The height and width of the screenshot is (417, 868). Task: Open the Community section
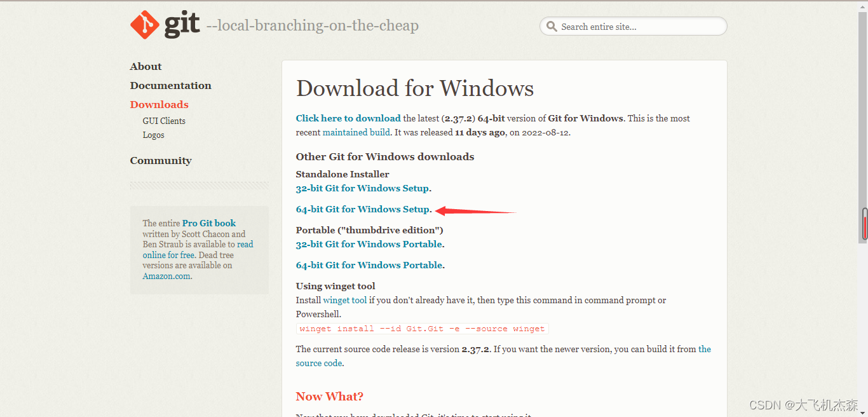coord(161,160)
